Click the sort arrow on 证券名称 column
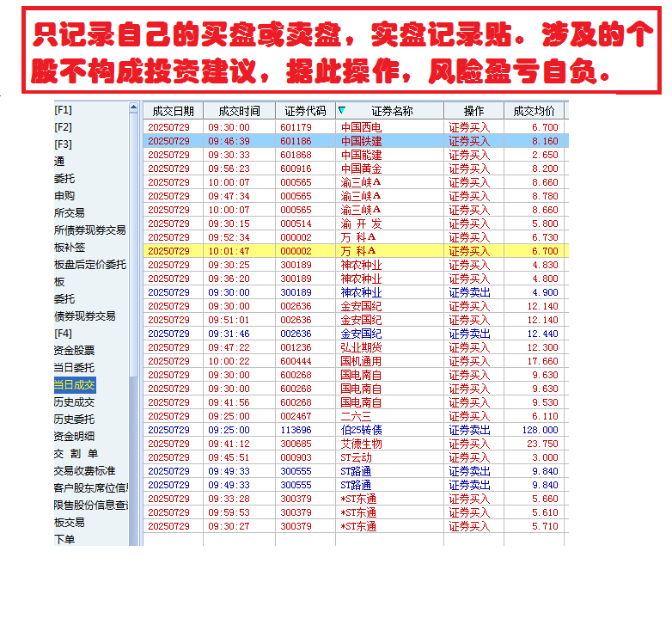 click(341, 110)
